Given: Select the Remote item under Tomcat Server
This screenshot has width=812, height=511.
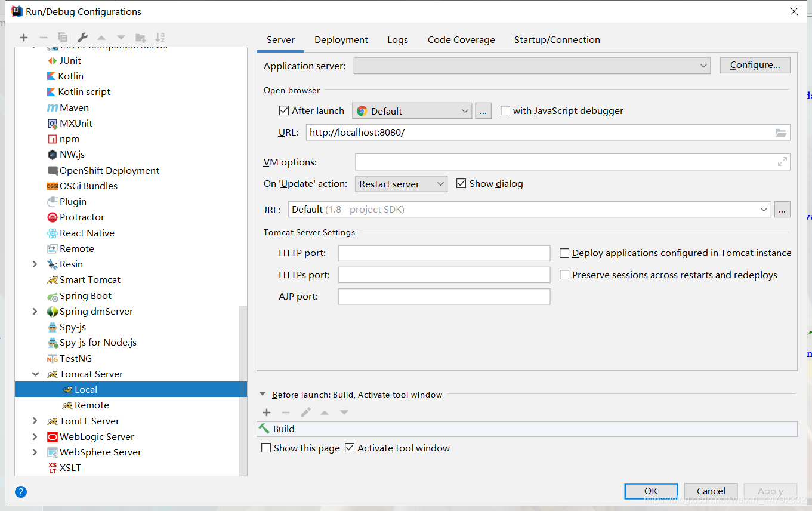Looking at the screenshot, I should [92, 405].
